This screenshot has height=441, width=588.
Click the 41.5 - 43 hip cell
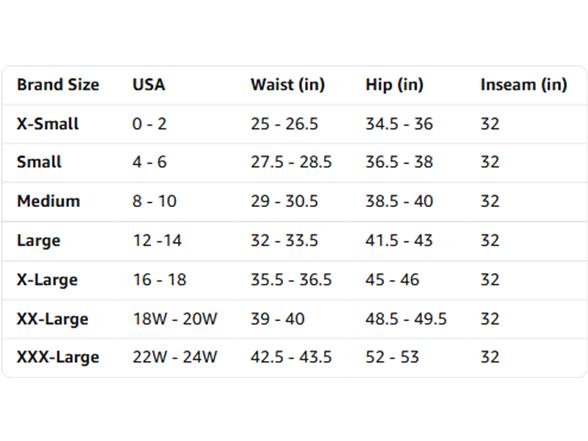click(399, 240)
